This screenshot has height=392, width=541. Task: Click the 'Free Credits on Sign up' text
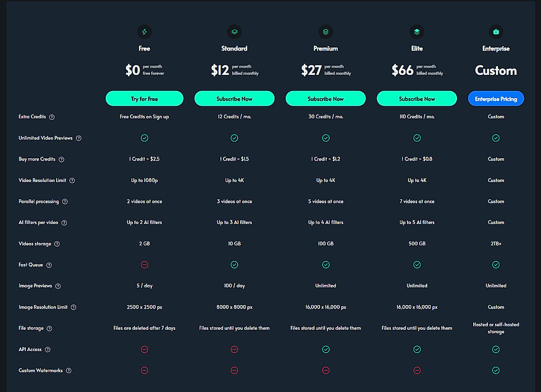tap(144, 117)
